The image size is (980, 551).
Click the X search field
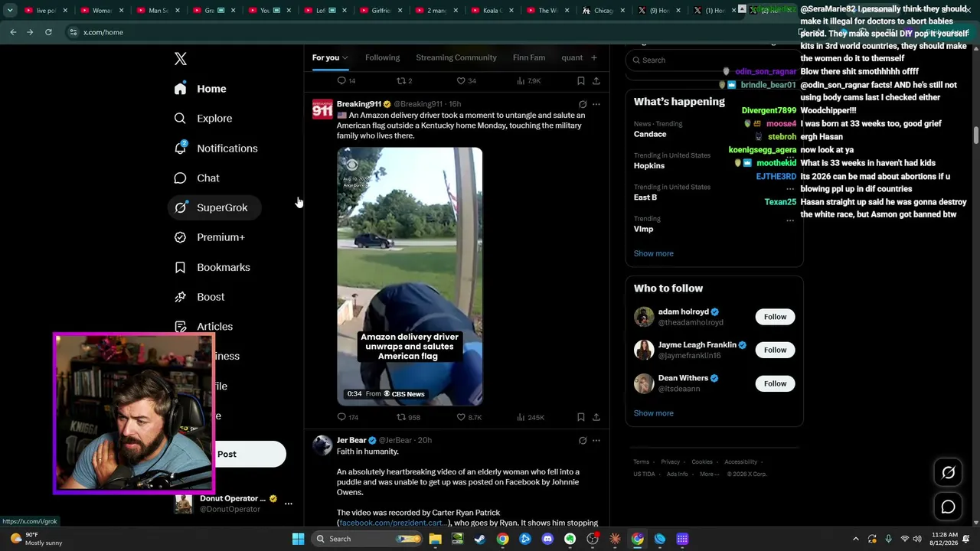(x=714, y=60)
